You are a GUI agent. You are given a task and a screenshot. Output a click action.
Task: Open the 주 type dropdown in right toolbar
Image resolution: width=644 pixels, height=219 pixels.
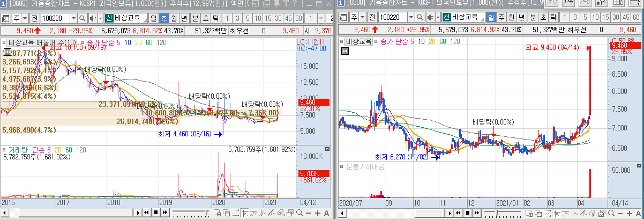363,18
